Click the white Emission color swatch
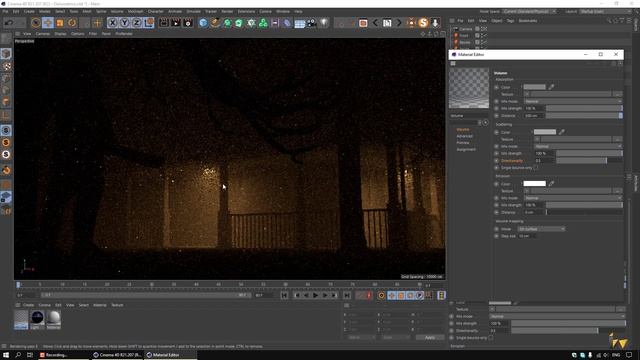 click(x=535, y=184)
